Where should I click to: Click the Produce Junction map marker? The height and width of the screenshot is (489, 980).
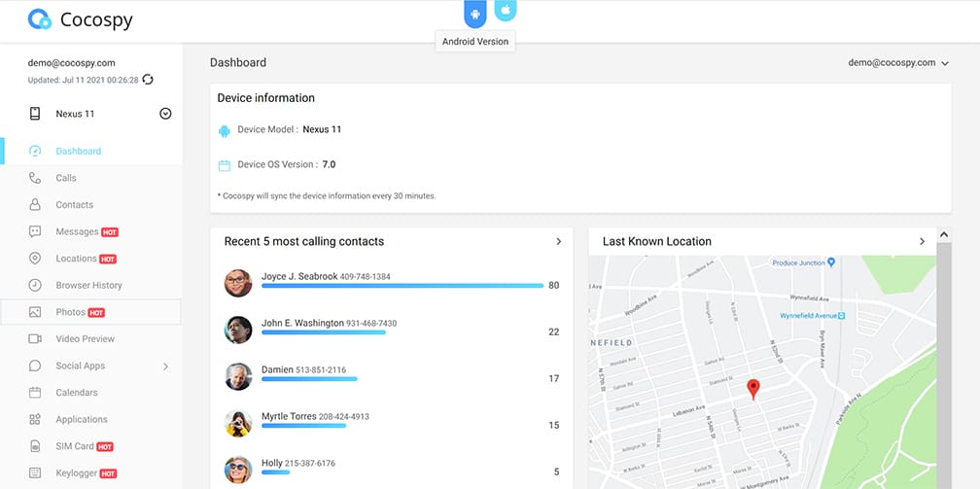831,263
